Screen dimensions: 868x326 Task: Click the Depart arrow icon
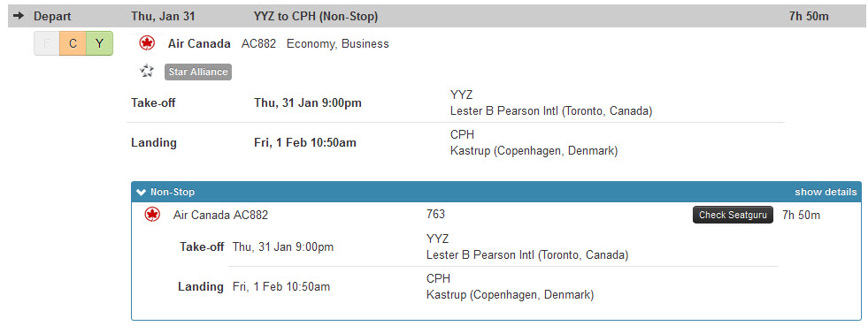[x=19, y=16]
